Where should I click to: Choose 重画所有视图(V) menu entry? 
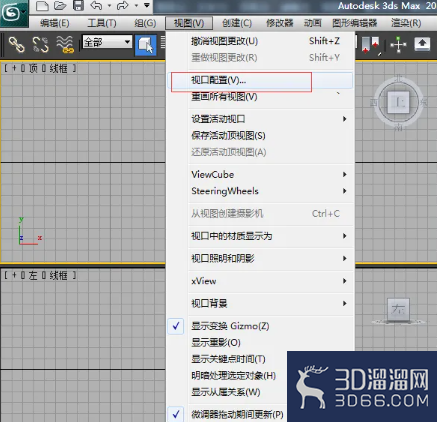click(x=261, y=97)
